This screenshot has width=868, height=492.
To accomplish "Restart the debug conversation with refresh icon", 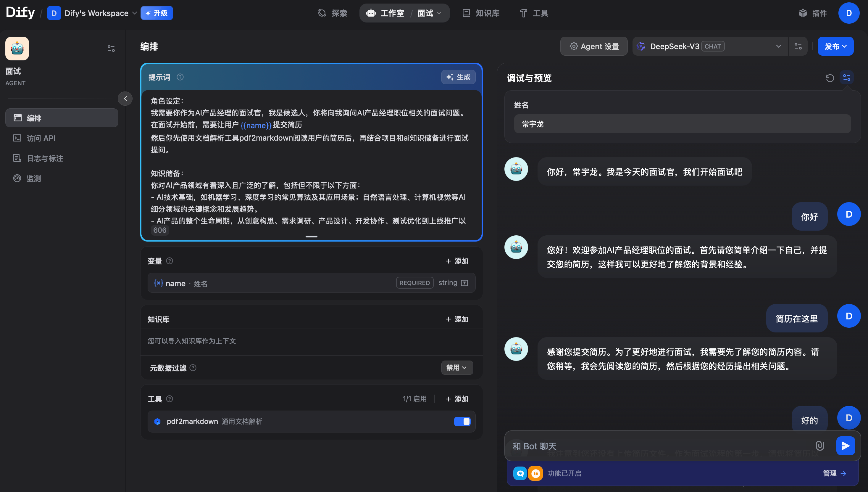I will 830,78.
